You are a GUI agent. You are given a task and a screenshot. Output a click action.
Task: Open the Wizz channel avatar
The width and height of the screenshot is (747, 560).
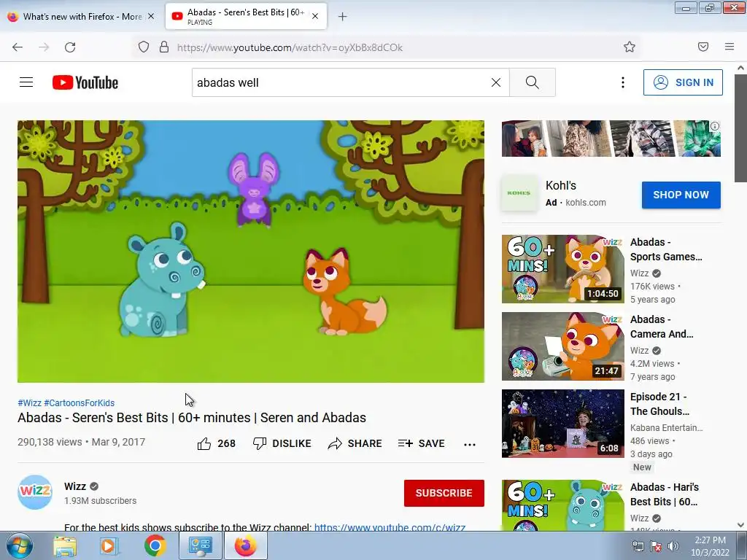pos(35,492)
